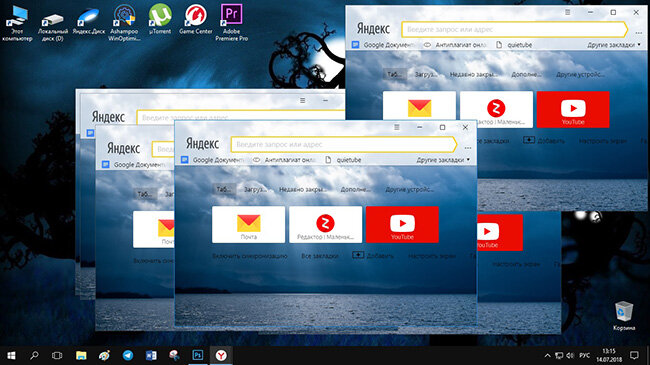Click Добавить in the top-right window
This screenshot has width=650, height=365.
(544, 141)
